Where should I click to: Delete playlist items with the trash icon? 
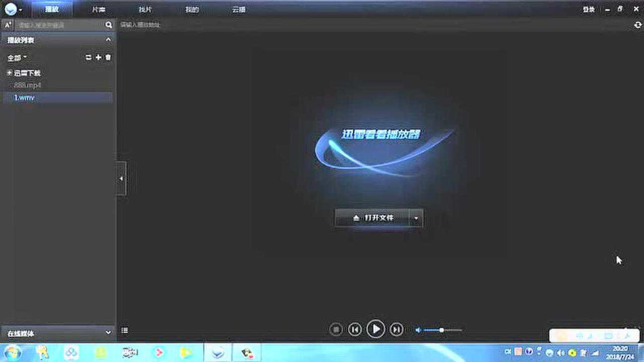108,58
